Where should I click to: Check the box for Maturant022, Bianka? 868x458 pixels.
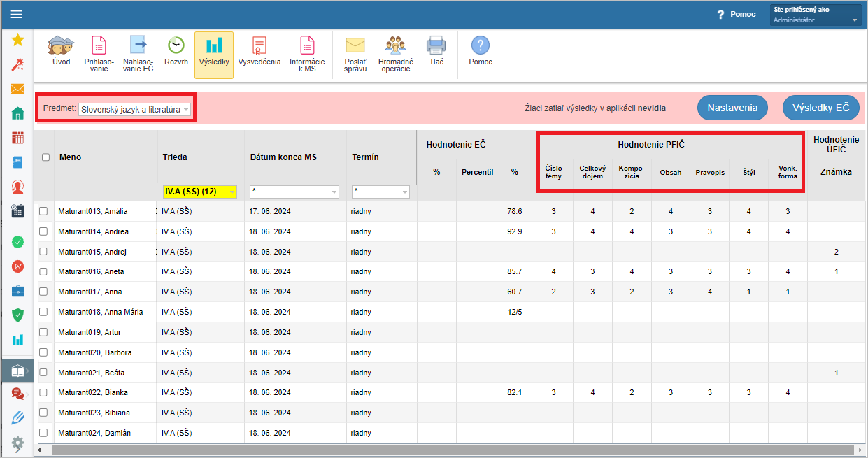pyautogui.click(x=43, y=392)
